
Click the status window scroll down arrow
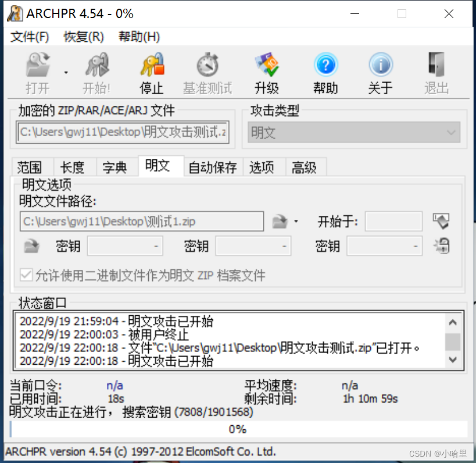[453, 360]
